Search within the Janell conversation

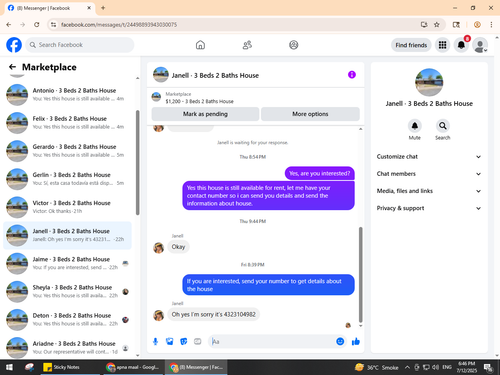[443, 126]
